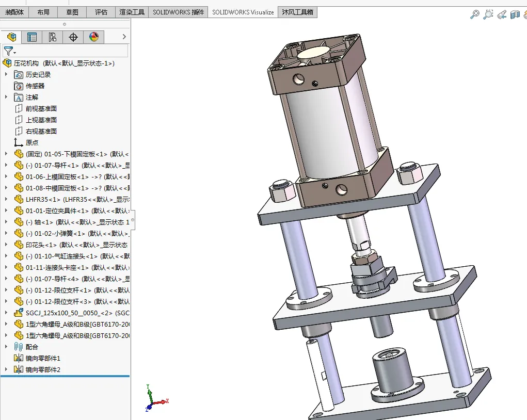This screenshot has height=420, width=527.
Task: Expand the 注解 node
Action: (6, 97)
